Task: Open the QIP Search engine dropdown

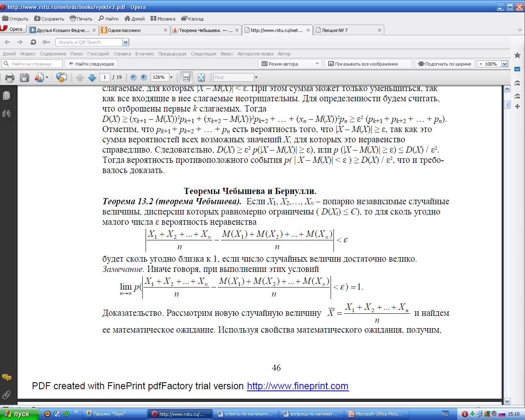Action: pos(126,42)
